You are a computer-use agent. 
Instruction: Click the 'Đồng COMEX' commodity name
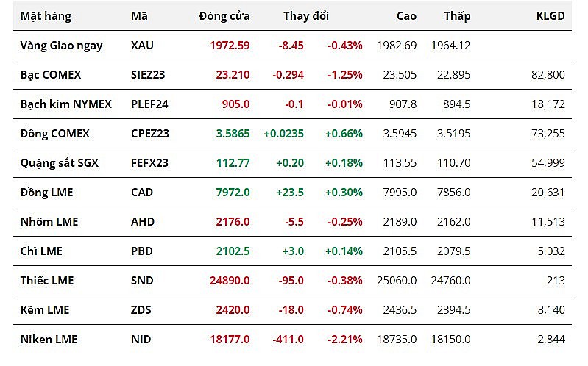pos(55,134)
